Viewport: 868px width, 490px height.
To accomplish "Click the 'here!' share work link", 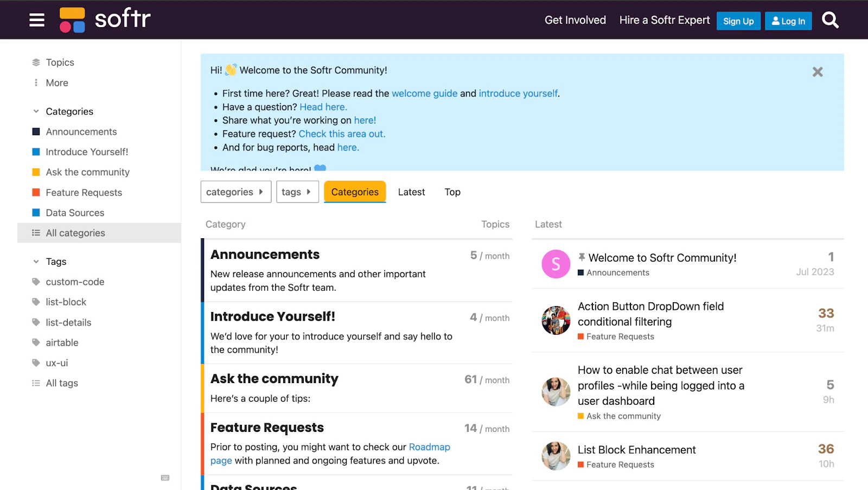I will coord(365,120).
